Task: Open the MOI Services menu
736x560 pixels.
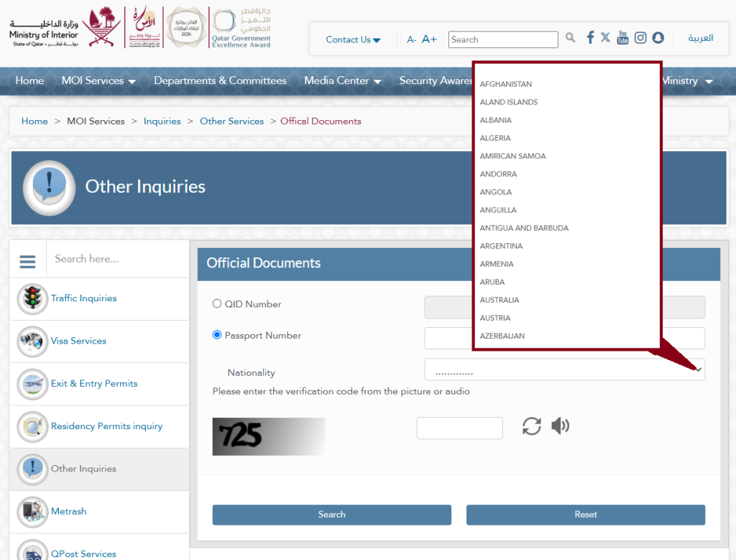Action: coord(98,81)
